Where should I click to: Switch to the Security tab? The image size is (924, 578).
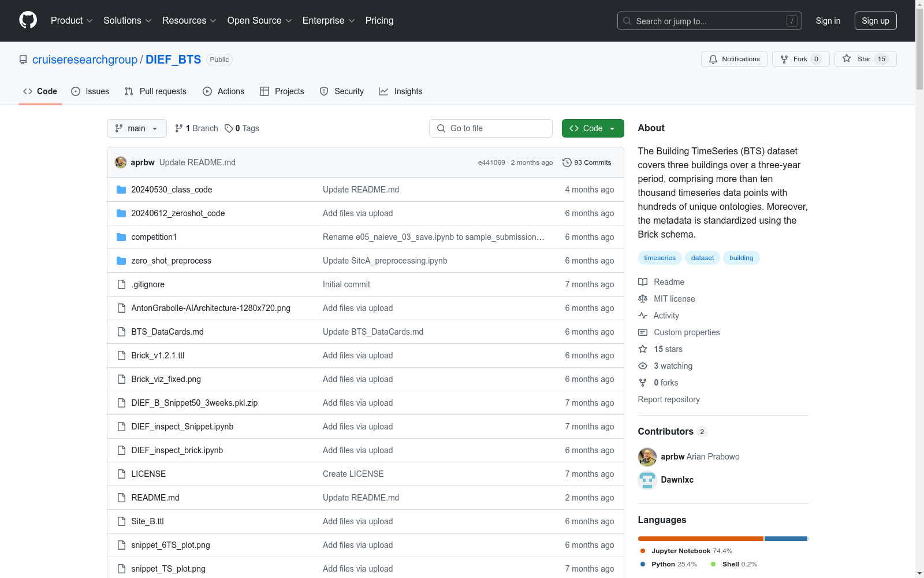point(342,91)
